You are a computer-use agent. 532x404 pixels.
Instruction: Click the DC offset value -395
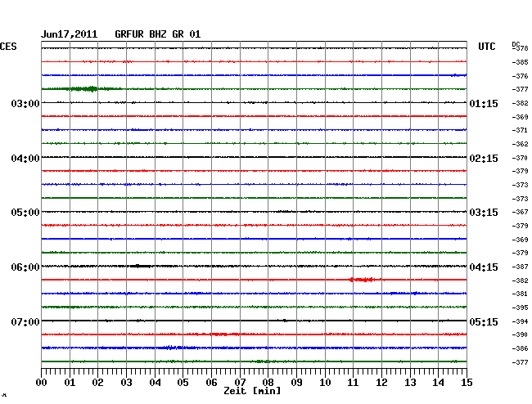[520, 307]
